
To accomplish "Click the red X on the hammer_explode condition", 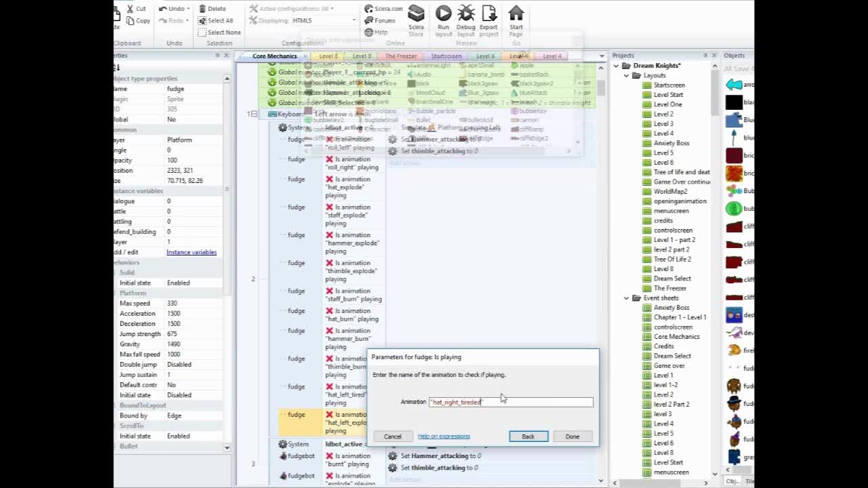I will point(330,235).
